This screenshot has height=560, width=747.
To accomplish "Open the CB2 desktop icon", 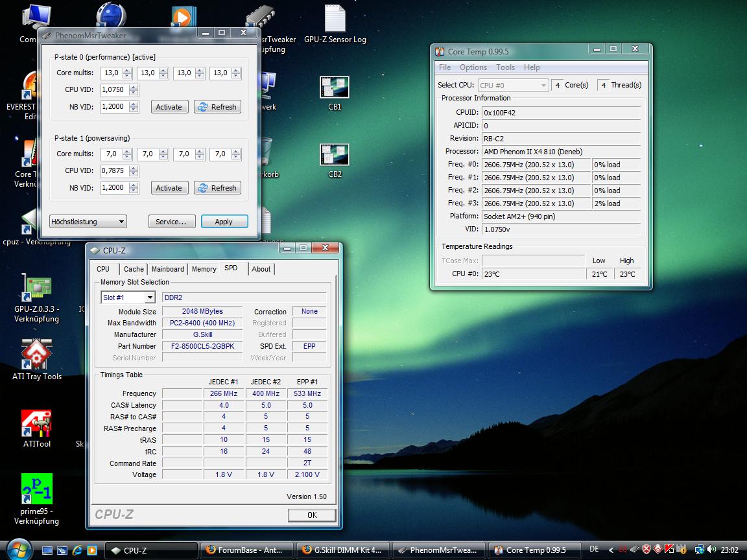I will 335,155.
